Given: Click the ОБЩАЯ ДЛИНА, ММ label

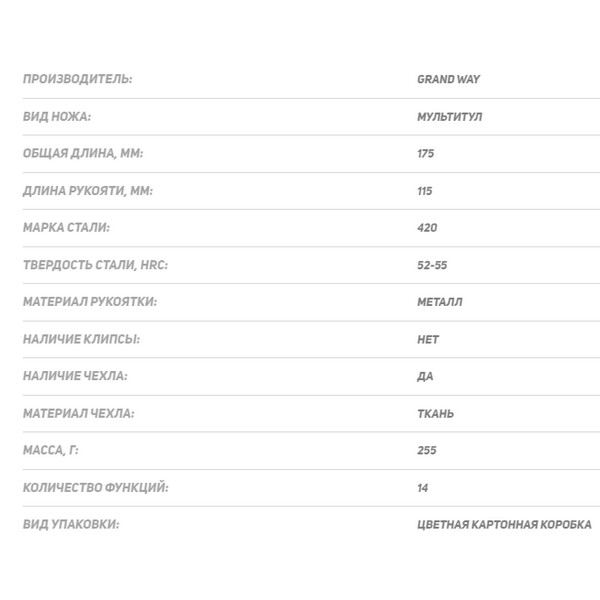Looking at the screenshot, I should [x=83, y=153].
